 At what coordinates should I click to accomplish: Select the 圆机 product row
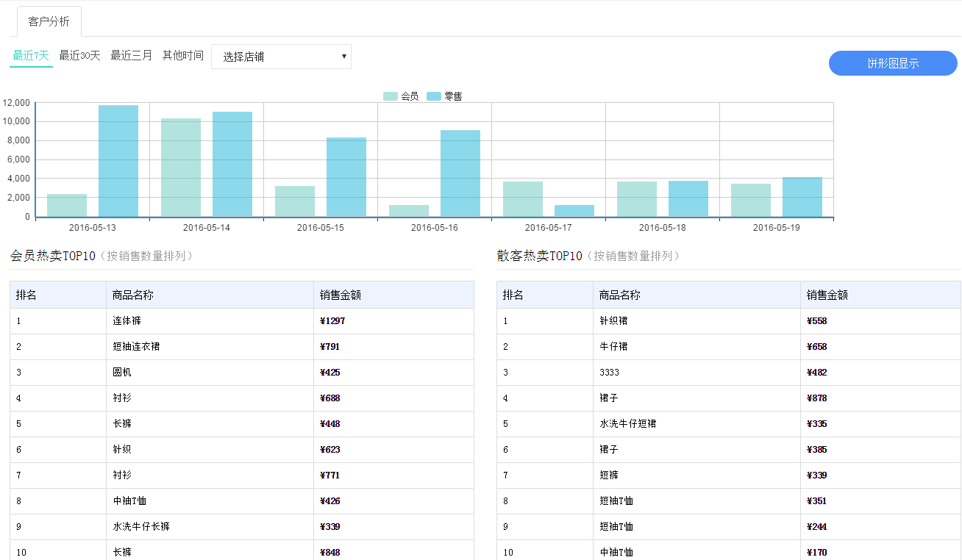[x=242, y=373]
